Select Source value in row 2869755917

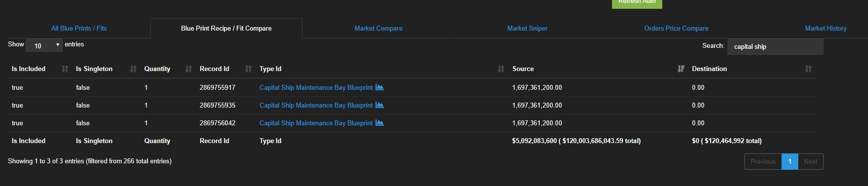[x=537, y=87]
